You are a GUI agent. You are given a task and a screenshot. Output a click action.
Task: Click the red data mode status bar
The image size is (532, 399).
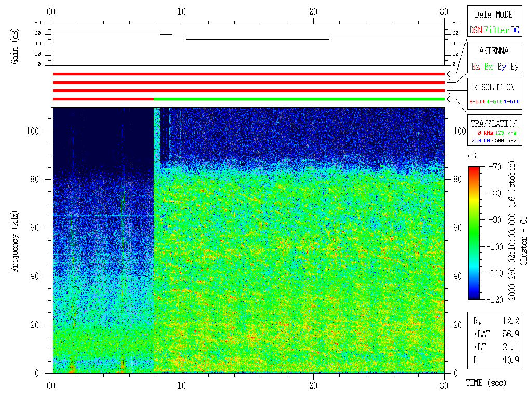248,74
